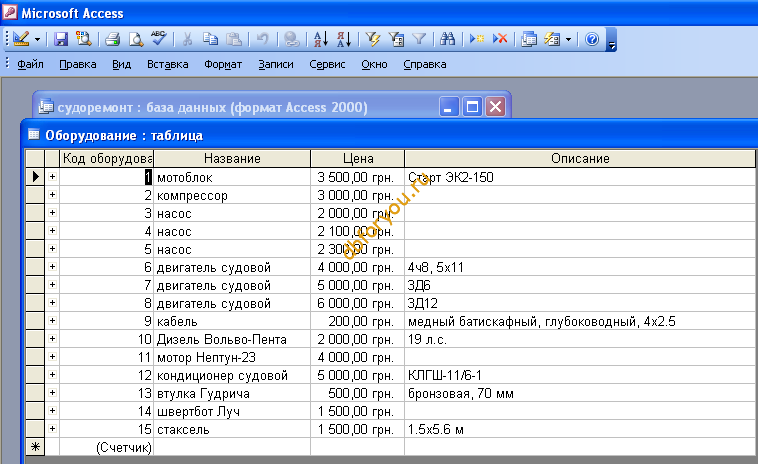Expand subdatasheet for стаксель row
758x464 pixels.
click(x=52, y=429)
